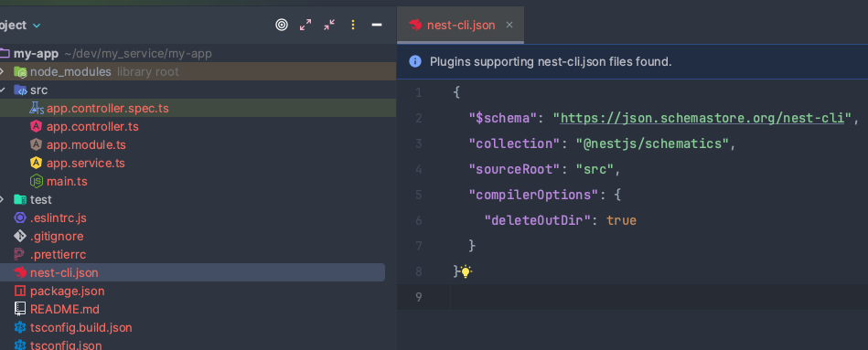
Task: Select node_modules in the project tree
Action: point(198,72)
